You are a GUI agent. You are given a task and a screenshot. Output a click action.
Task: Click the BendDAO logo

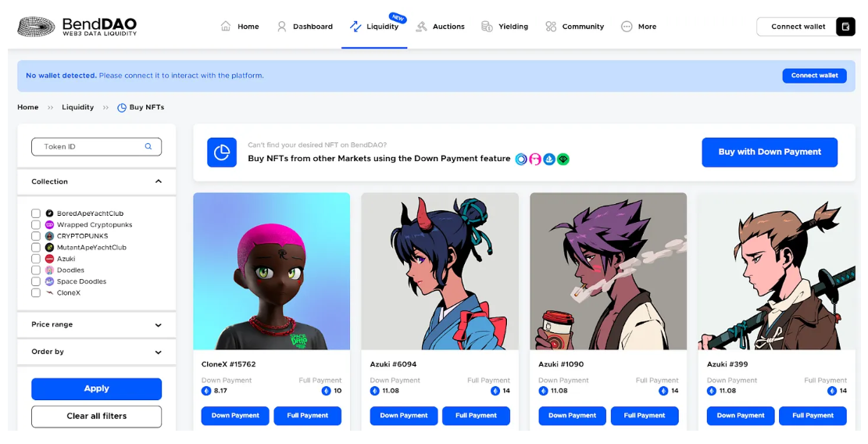[77, 26]
